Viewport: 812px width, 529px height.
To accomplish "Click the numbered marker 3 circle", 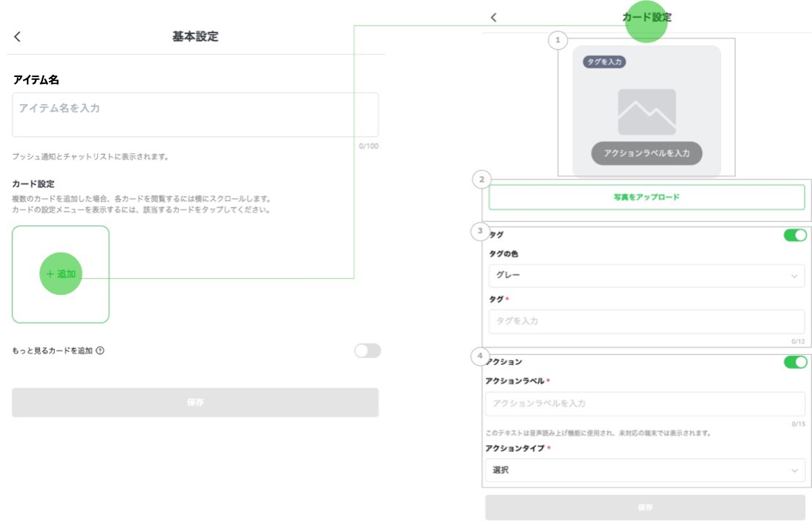I will (x=481, y=230).
